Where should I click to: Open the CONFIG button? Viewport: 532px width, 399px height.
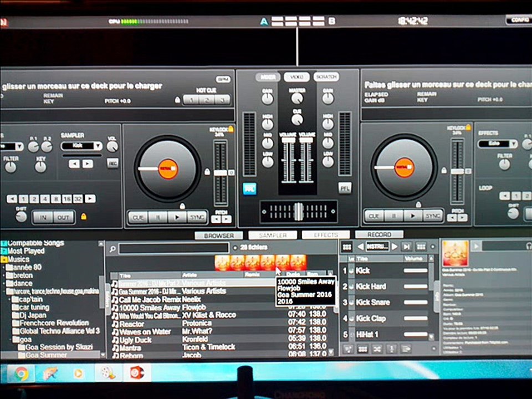click(519, 20)
